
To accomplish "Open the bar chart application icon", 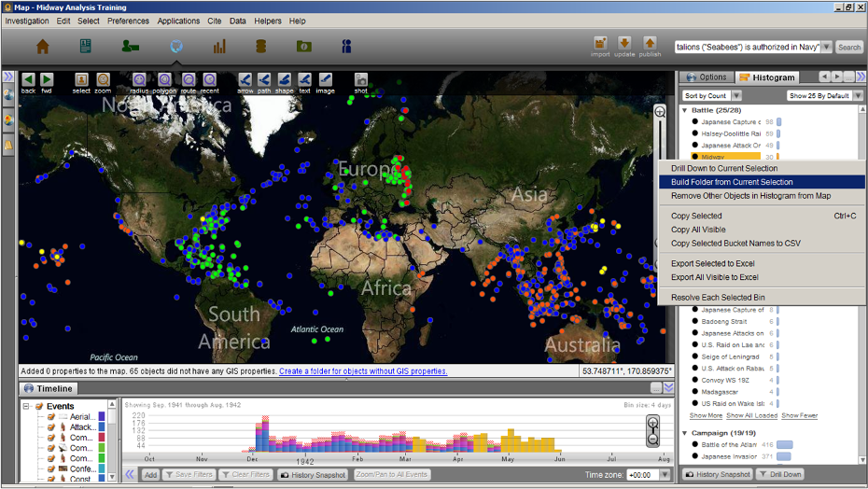I will point(219,46).
